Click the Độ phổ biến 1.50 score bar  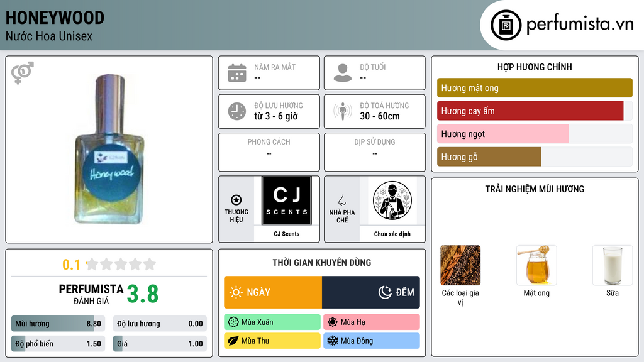click(x=58, y=344)
